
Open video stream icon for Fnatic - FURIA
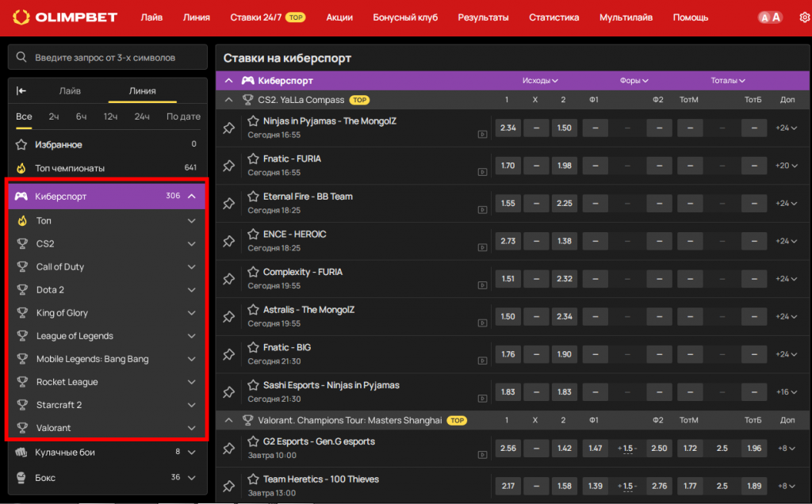482,172
